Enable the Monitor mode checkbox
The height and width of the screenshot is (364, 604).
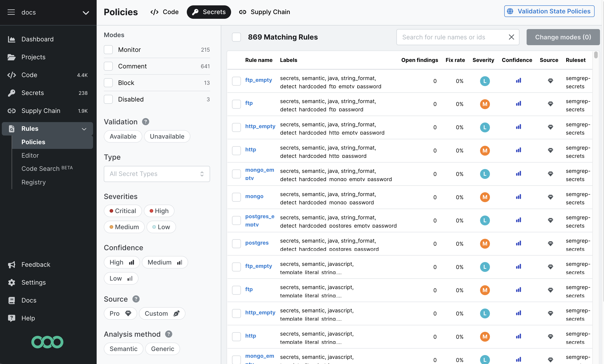pyautogui.click(x=108, y=50)
